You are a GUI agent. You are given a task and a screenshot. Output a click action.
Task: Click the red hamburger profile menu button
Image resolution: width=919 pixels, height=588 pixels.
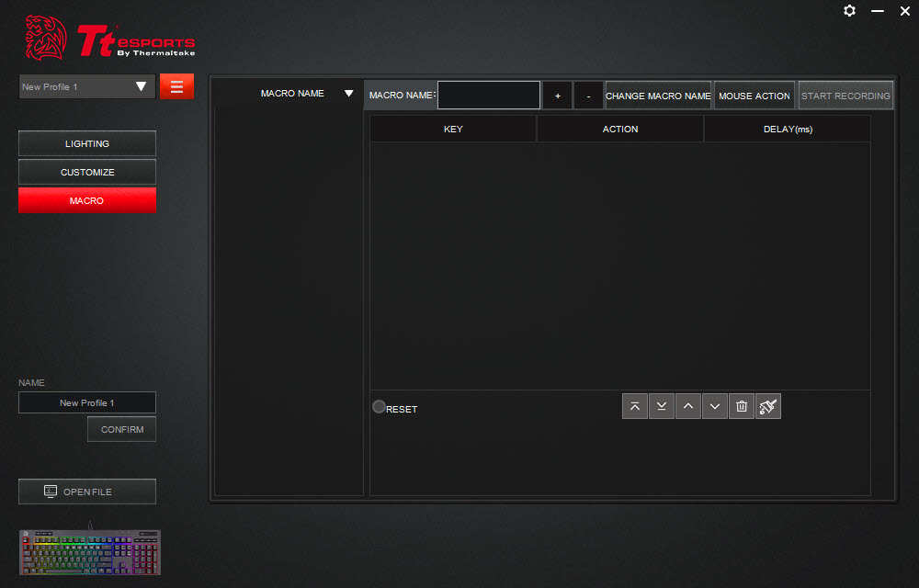(176, 86)
